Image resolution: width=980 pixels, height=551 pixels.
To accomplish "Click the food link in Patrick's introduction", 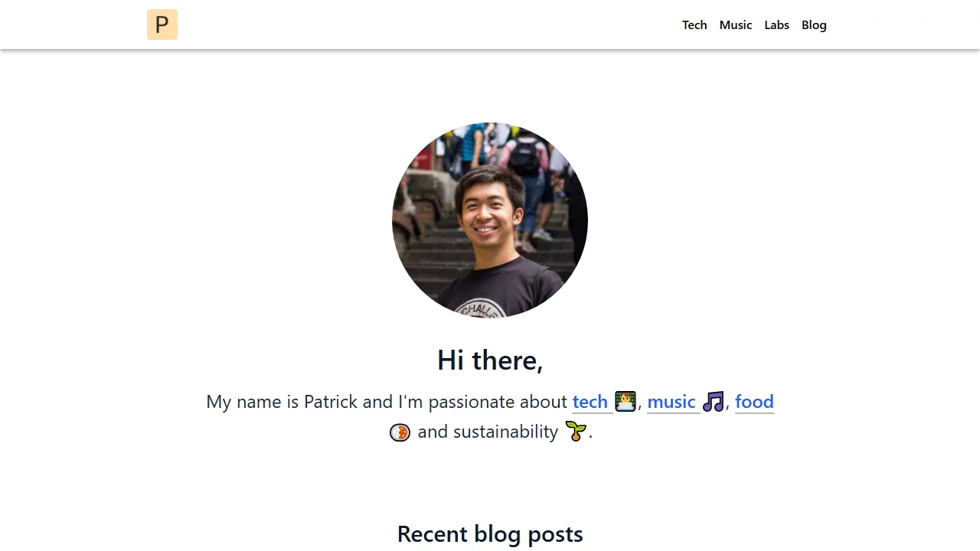I will tap(754, 401).
